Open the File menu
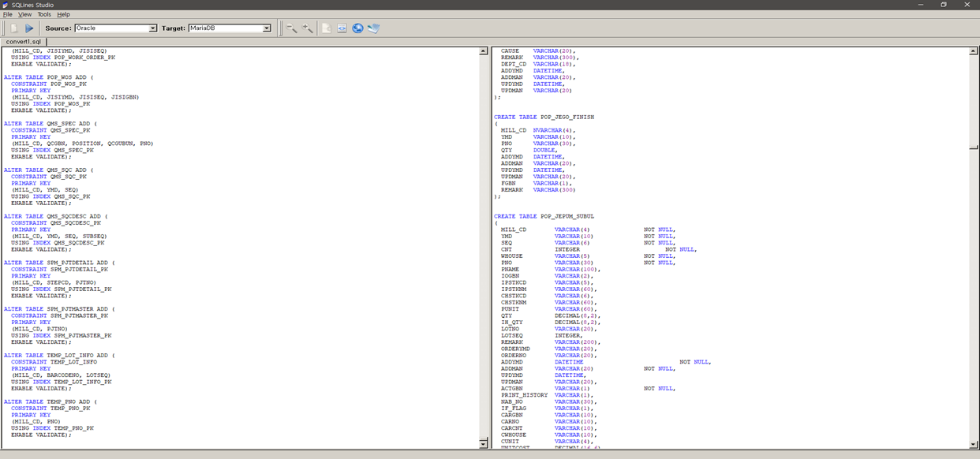Screen dimensions: 980x459 (x=7, y=14)
